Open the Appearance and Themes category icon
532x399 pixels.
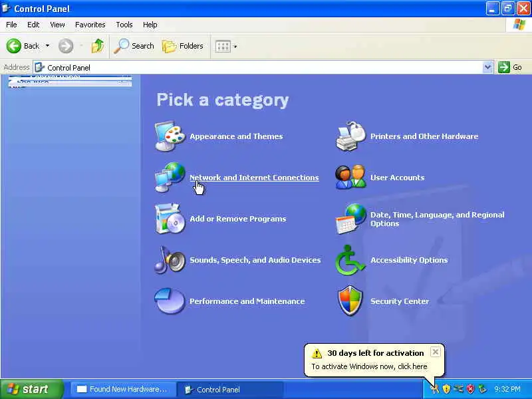point(170,136)
